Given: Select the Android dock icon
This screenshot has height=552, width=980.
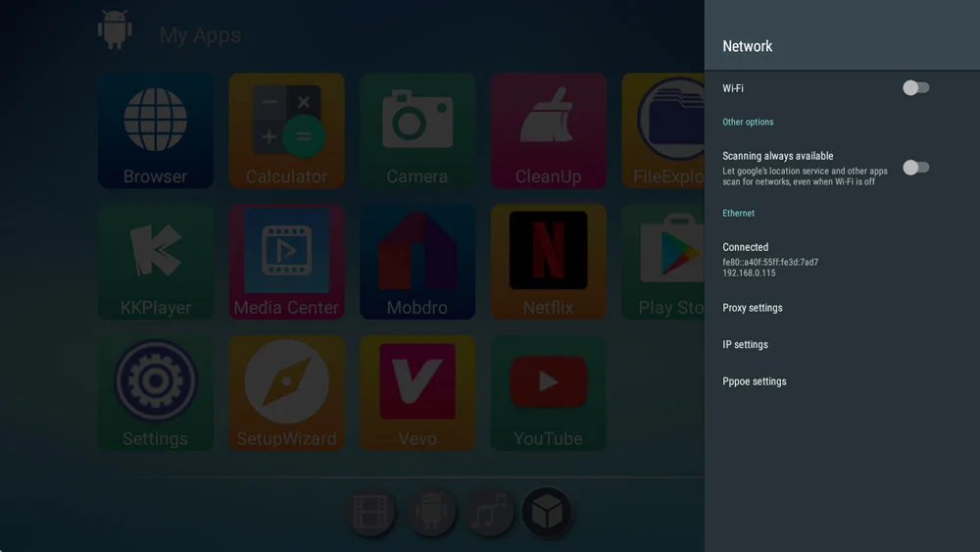Looking at the screenshot, I should (x=430, y=512).
